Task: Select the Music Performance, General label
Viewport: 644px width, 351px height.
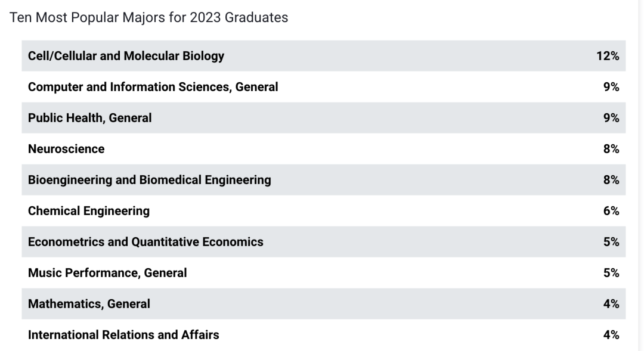Action: 107,273
